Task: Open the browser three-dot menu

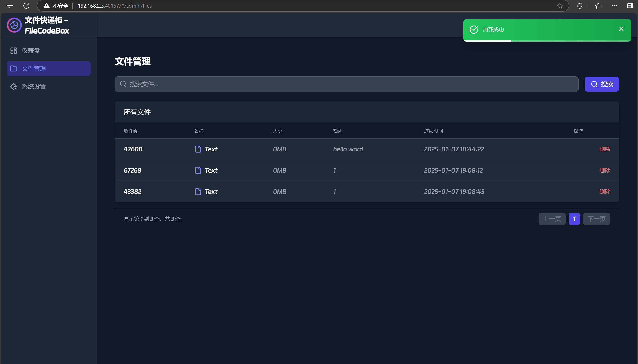Action: (614, 6)
